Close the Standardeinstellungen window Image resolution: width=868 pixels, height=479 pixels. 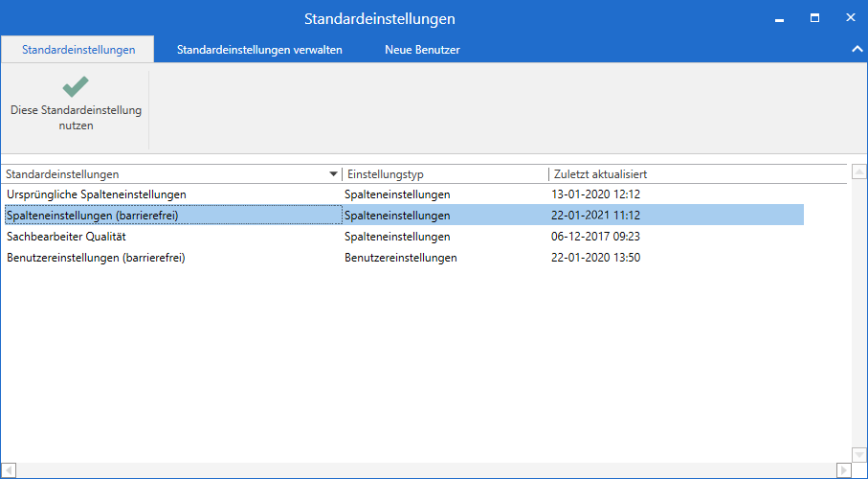tap(850, 18)
